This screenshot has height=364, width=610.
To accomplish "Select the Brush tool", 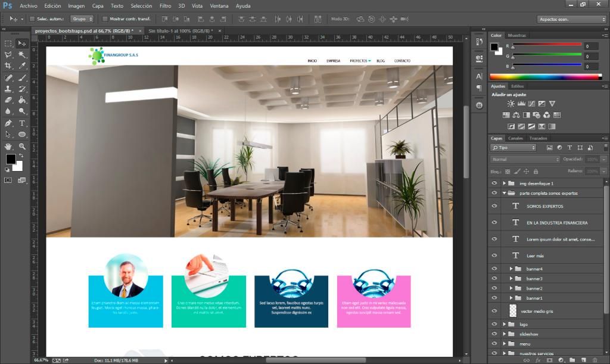I will pos(22,78).
